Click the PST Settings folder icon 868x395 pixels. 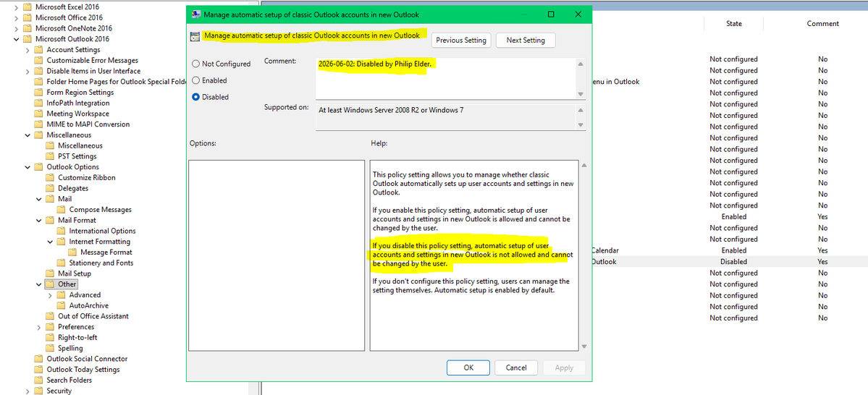50,156
